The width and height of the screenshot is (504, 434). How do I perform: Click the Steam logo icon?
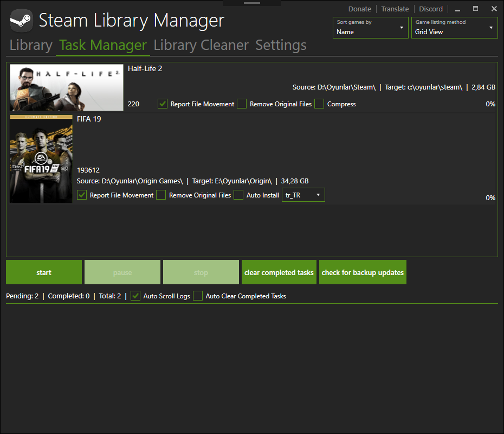pos(21,21)
